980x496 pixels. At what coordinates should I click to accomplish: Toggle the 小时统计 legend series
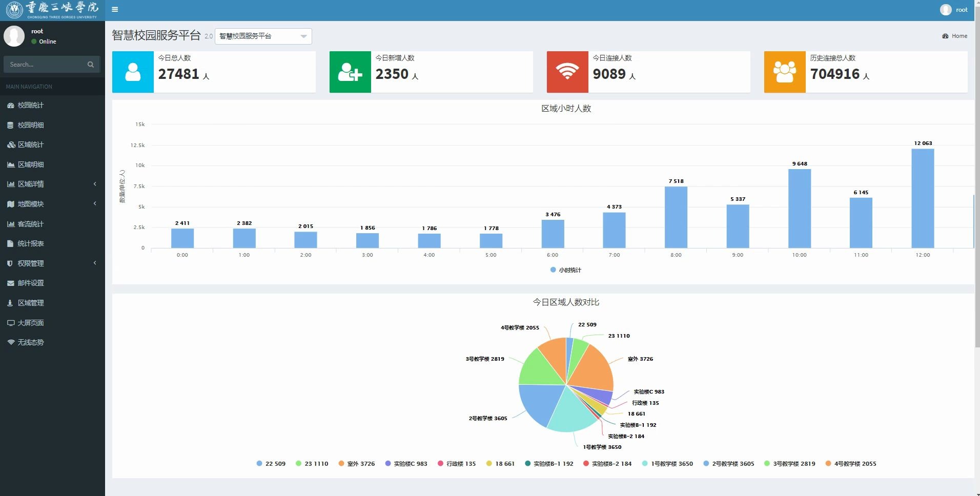click(x=566, y=270)
